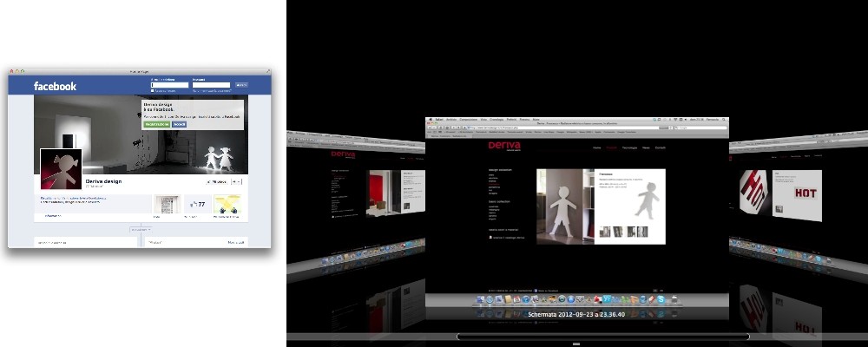Select the second product thumbnail under Francesco
868x347 pixels.
click(x=617, y=232)
